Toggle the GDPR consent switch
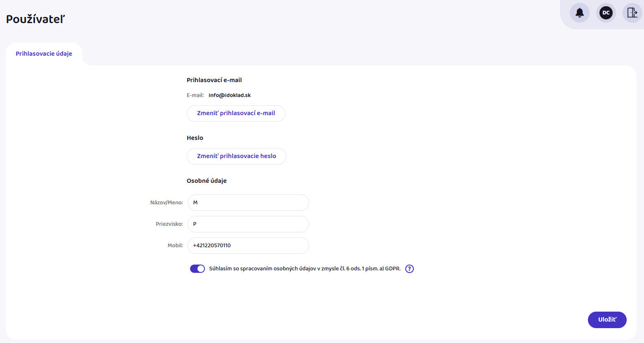Image resolution: width=644 pixels, height=343 pixels. coord(197,269)
